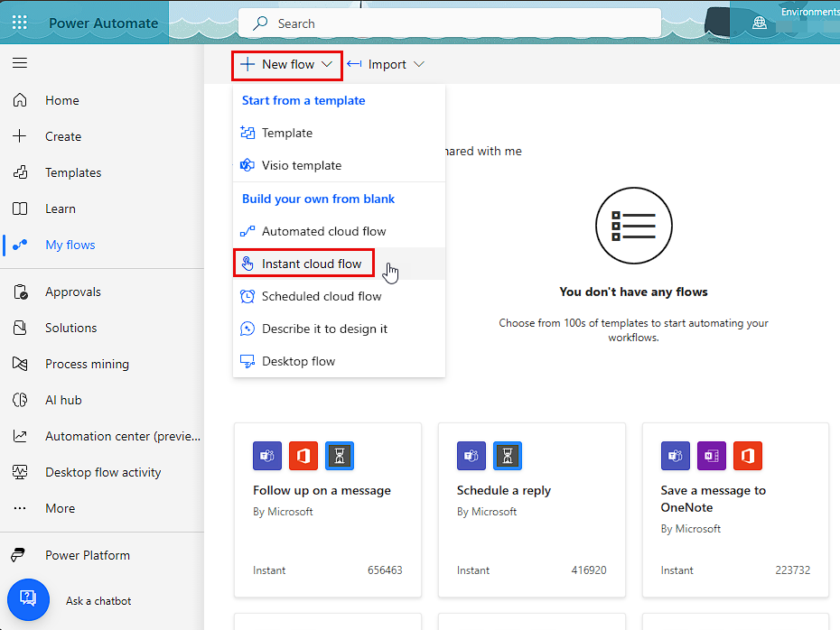
Task: Click the 'shared with me' tab text
Action: [x=483, y=151]
